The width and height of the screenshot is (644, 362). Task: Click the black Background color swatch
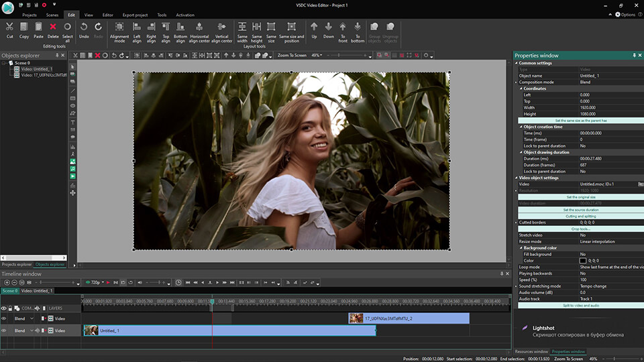(x=583, y=261)
